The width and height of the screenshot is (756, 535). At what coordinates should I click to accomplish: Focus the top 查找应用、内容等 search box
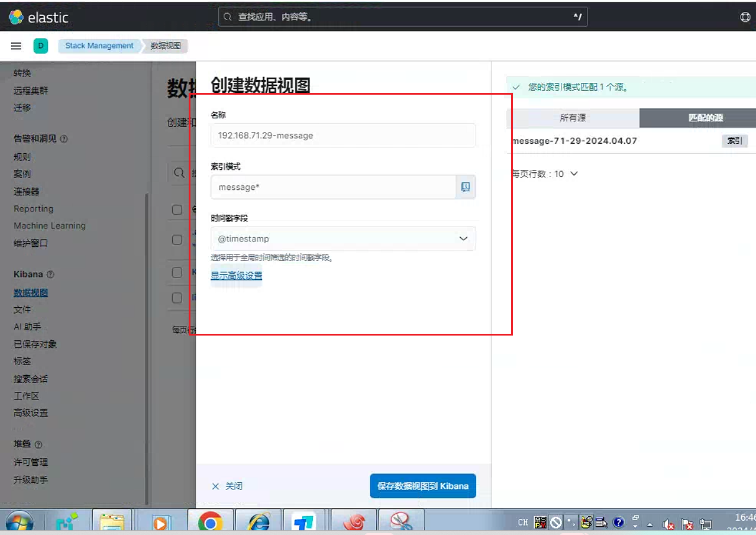[x=403, y=17]
